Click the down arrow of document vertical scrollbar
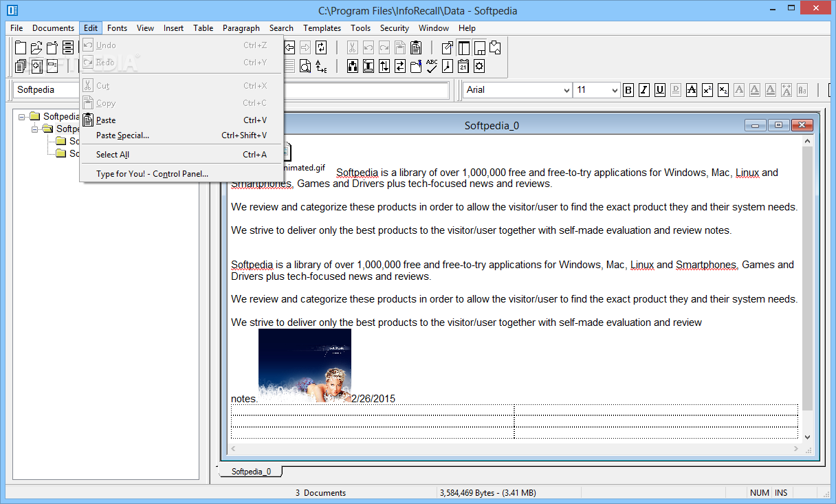 coord(807,437)
